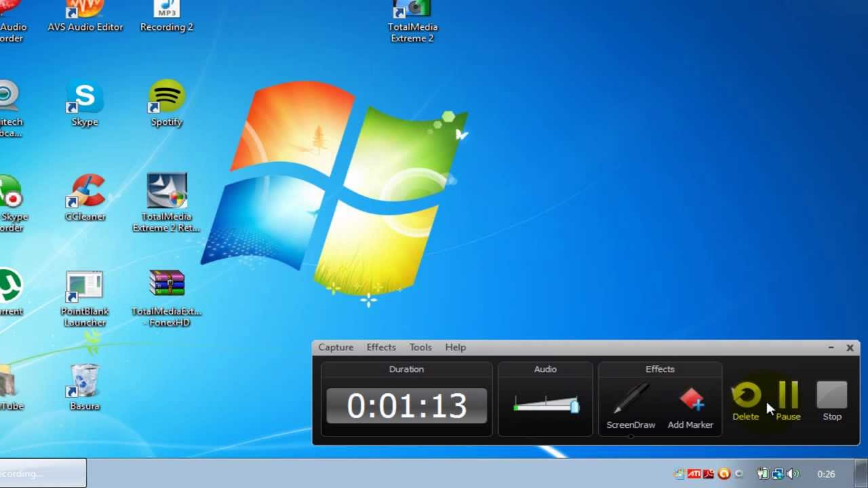Image resolution: width=868 pixels, height=488 pixels.
Task: Delete the current recording
Action: click(x=746, y=401)
